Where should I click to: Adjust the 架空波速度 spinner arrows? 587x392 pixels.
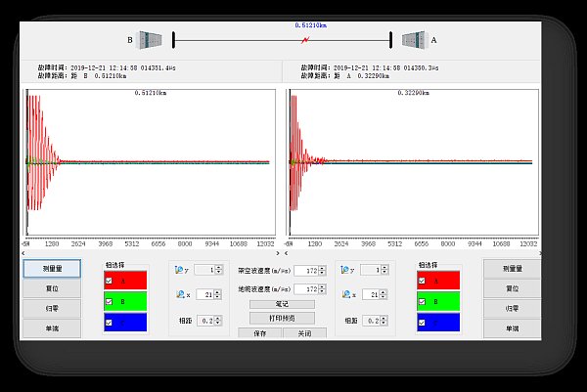[322, 270]
